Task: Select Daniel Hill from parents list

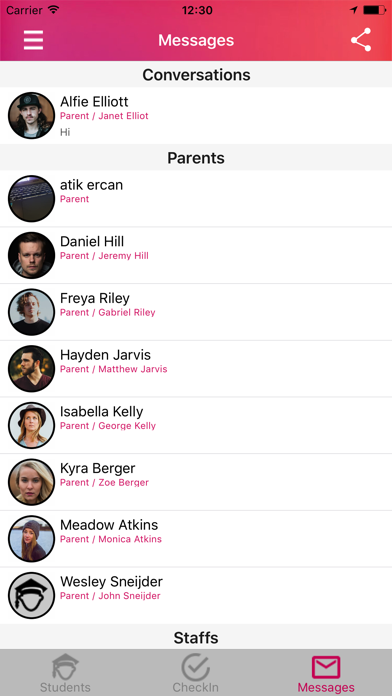Action: [x=196, y=255]
